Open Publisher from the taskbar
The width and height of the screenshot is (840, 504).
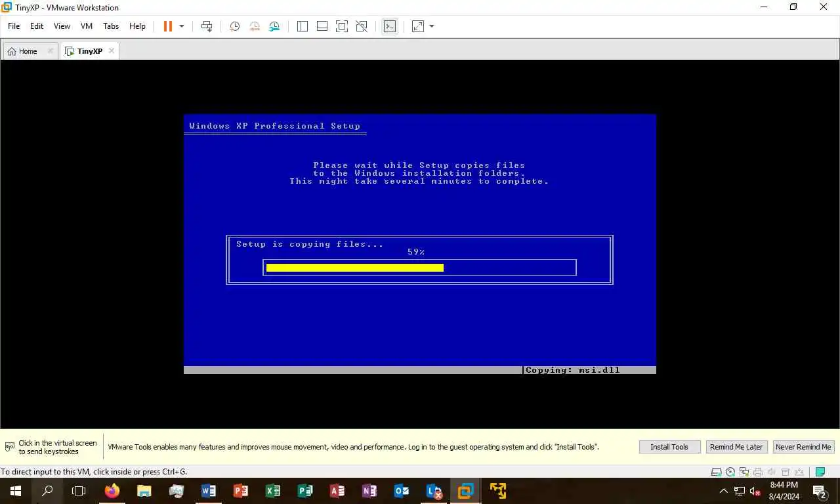[305, 491]
